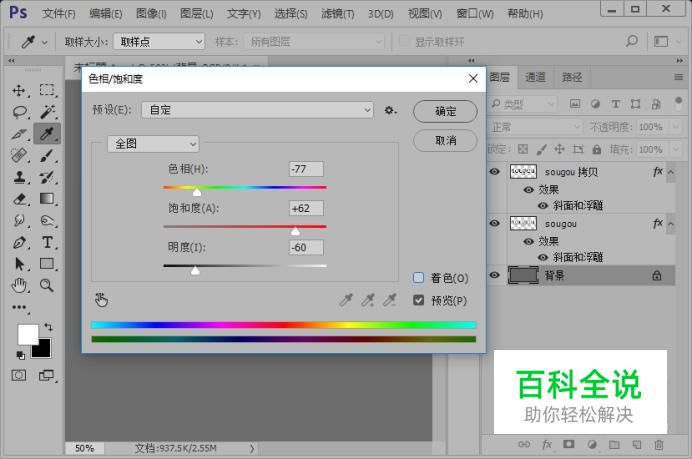Click the saturation slider handle

click(x=295, y=231)
